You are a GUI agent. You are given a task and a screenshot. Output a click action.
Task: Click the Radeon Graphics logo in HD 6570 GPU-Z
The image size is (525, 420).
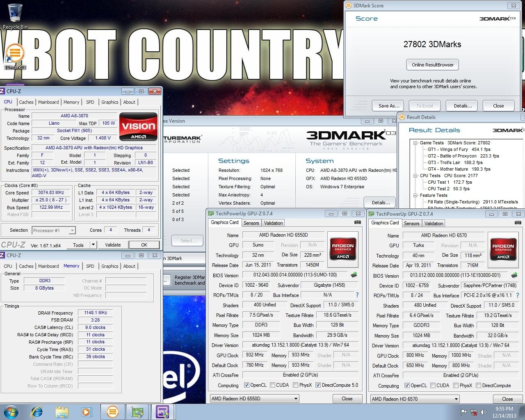[503, 249]
